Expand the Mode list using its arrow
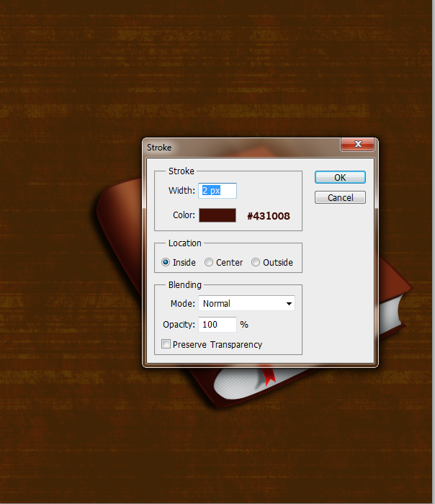The width and height of the screenshot is (435, 504). coord(289,304)
